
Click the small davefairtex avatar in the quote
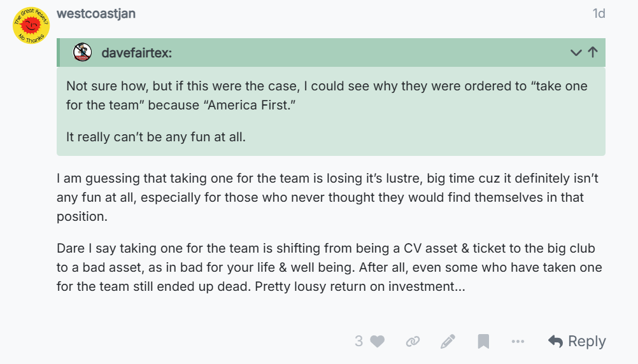click(82, 53)
